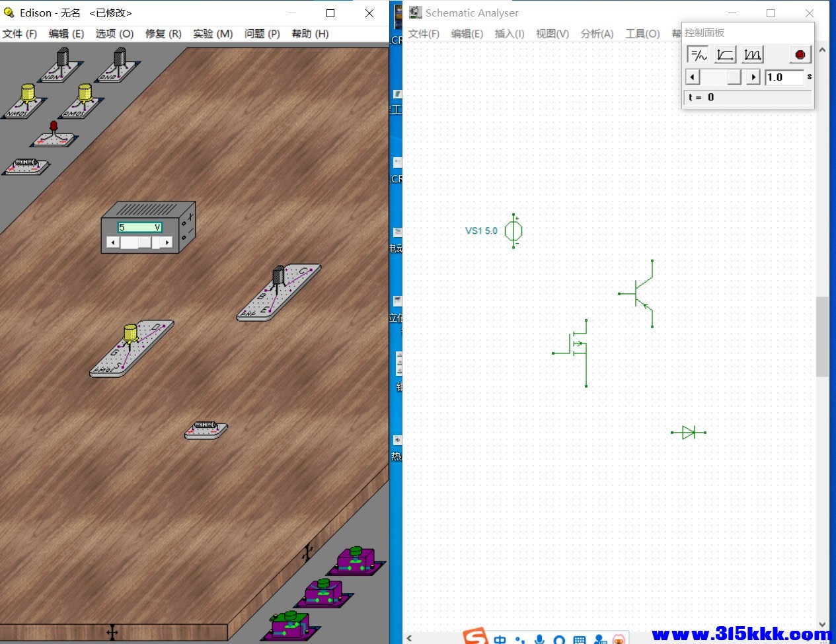Open the 实验 (M) menu in Edison
Image resolution: width=836 pixels, height=644 pixels.
(213, 34)
